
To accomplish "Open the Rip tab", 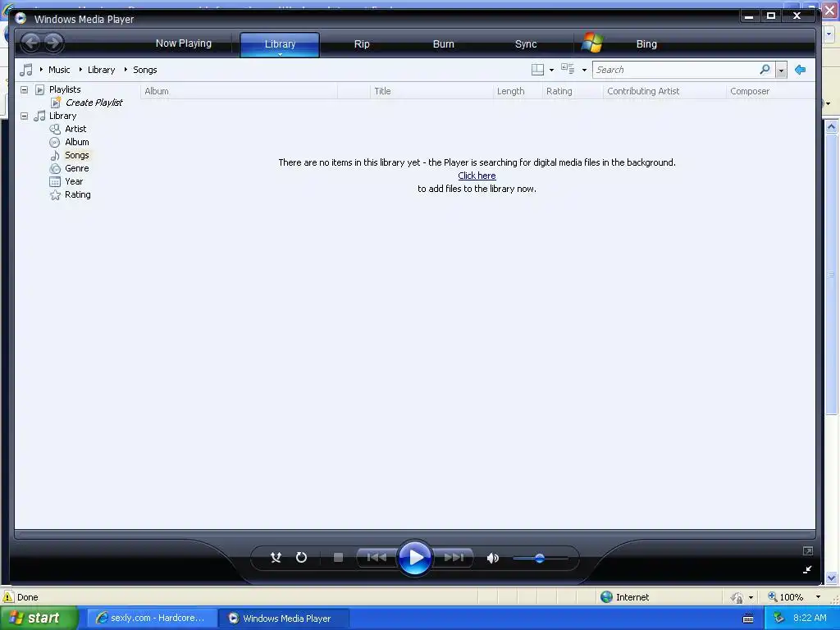I will pos(362,44).
